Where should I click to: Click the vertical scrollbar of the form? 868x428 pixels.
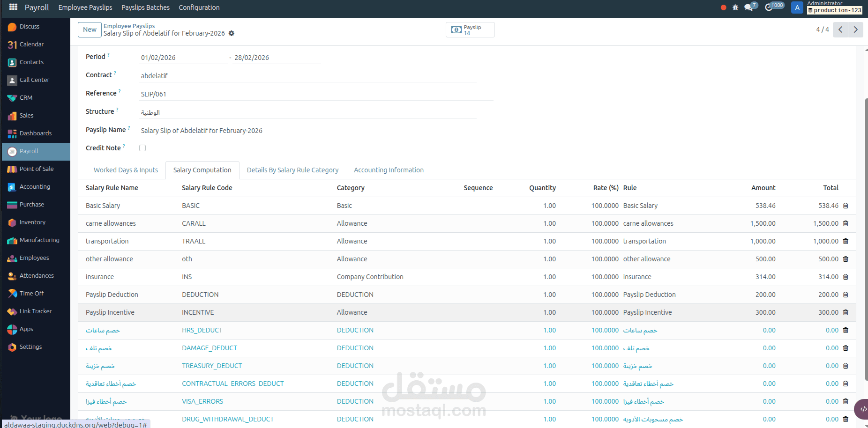coord(866,239)
